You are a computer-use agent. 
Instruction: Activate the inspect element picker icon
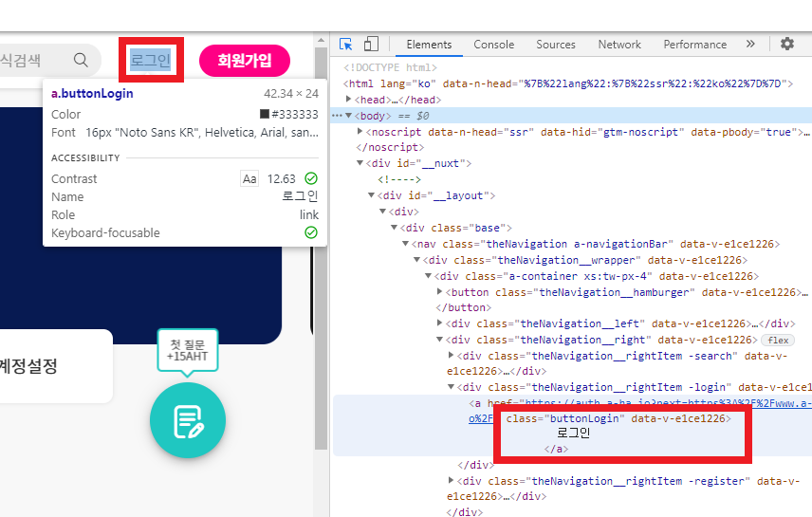pyautogui.click(x=345, y=44)
